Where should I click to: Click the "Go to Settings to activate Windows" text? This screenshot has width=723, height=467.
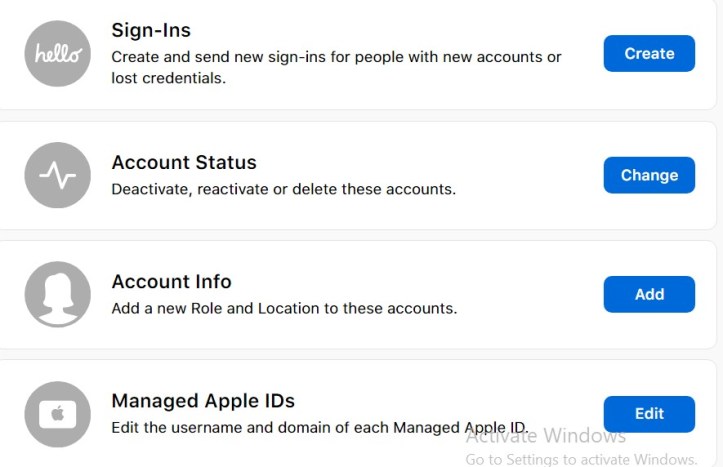tap(581, 459)
